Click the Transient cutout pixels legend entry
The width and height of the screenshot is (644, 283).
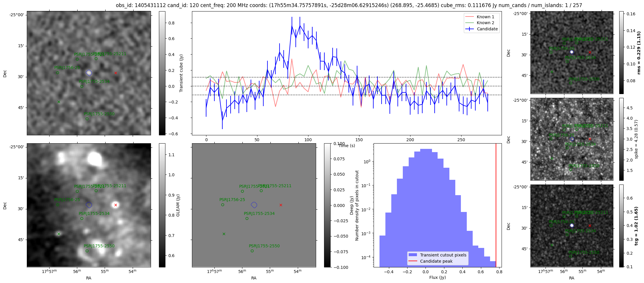pos(438,255)
